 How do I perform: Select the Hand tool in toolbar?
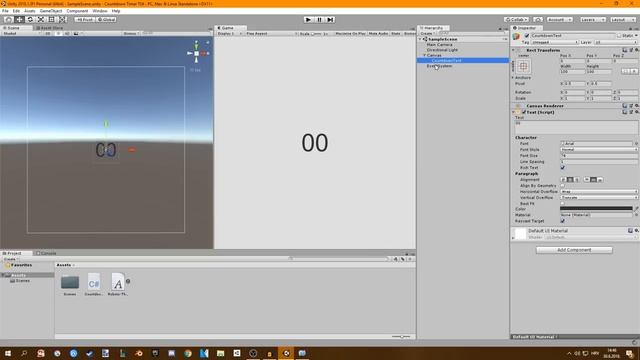coord(8,20)
